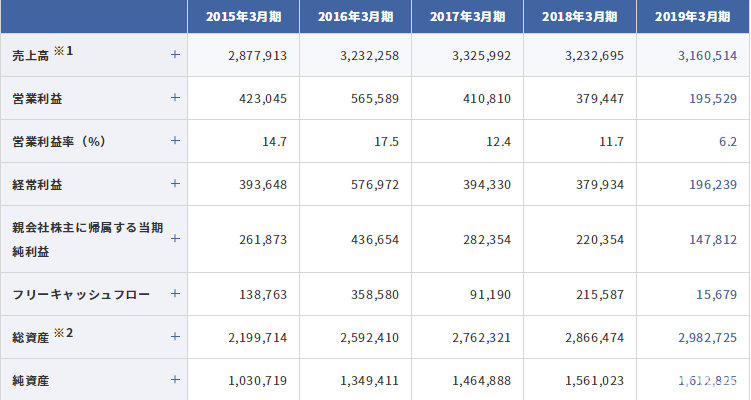Expand the 純資産 row plus icon
This screenshot has height=400, width=751.
pyautogui.click(x=175, y=380)
